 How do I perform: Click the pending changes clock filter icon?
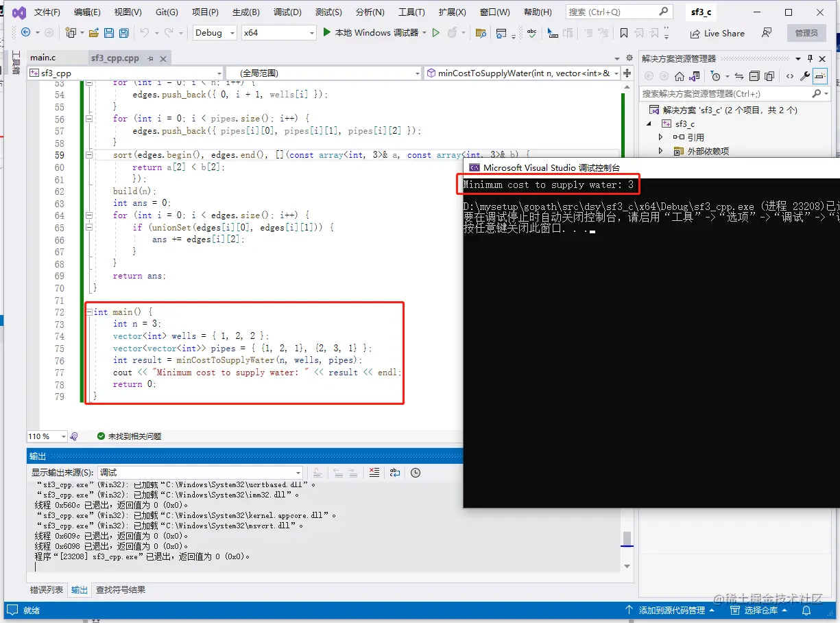tap(715, 76)
